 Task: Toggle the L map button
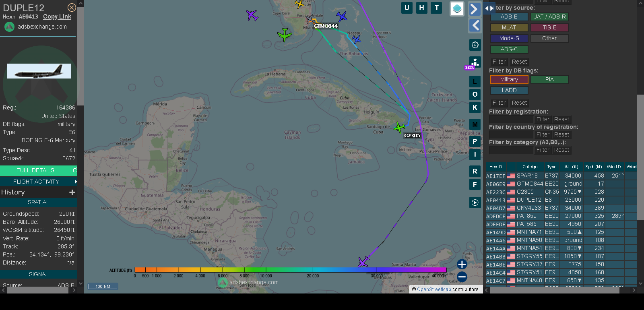pos(475,82)
